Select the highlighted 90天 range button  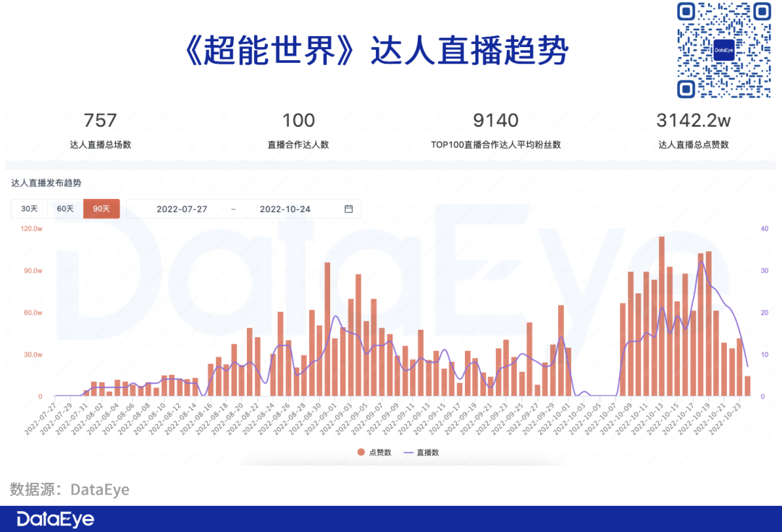[101, 209]
